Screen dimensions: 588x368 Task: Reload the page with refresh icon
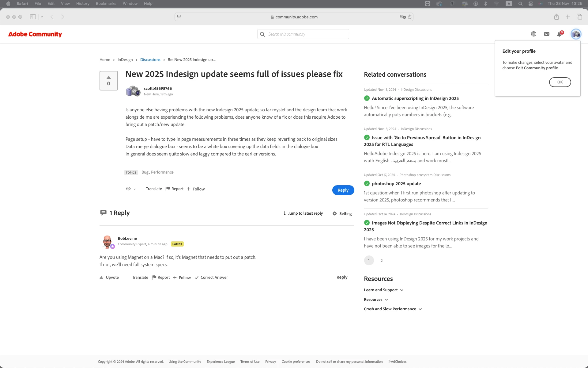[x=409, y=17]
